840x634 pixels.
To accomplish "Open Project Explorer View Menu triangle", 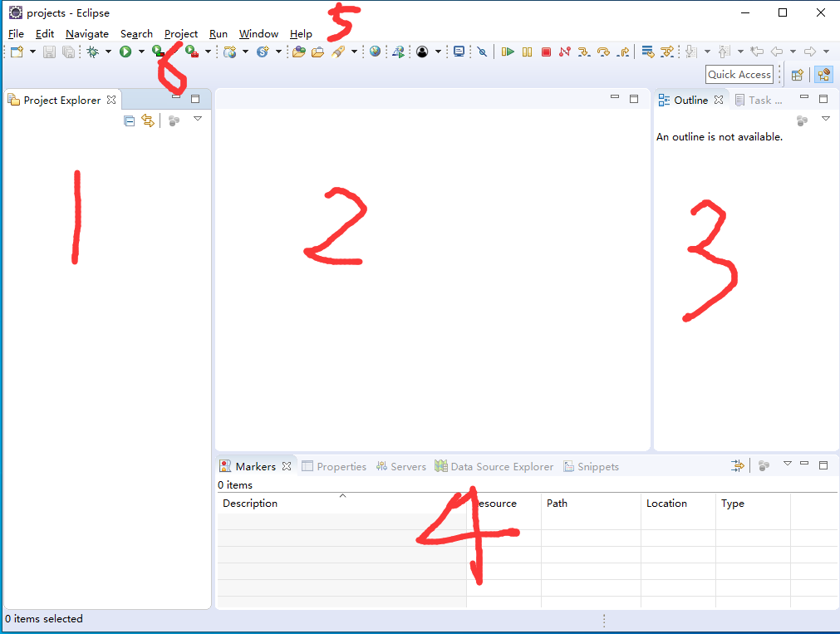I will tap(198, 119).
